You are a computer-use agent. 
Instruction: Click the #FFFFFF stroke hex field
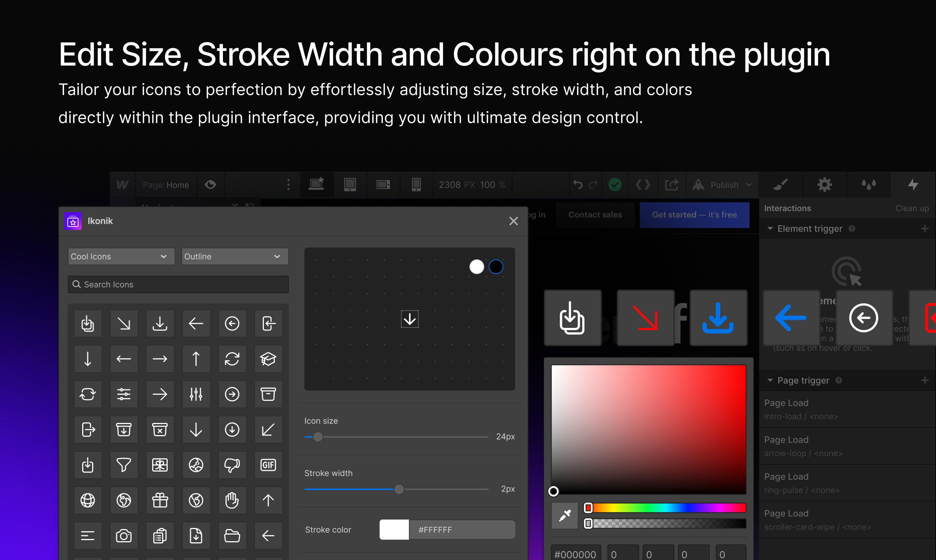point(462,530)
